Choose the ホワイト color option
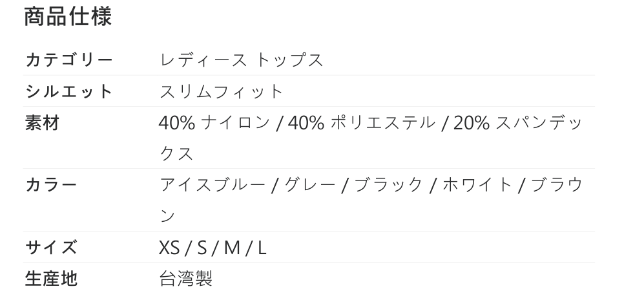This screenshot has width=644, height=293. point(477,185)
